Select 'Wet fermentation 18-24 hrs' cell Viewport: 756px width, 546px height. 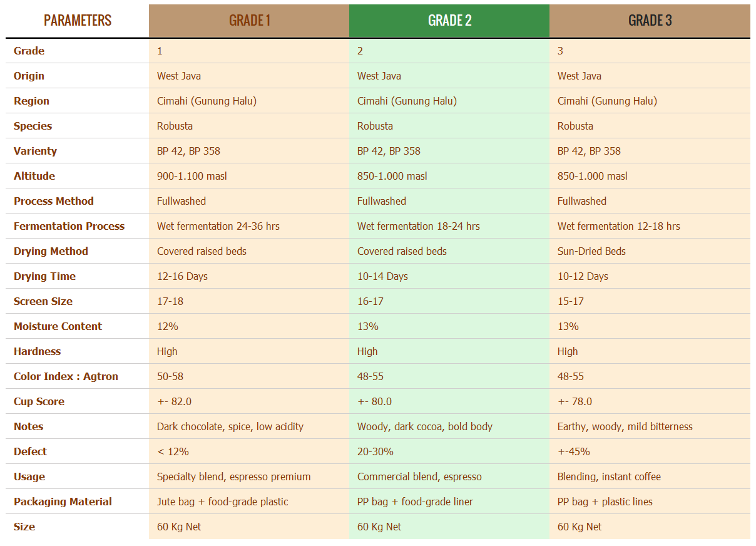pos(418,226)
